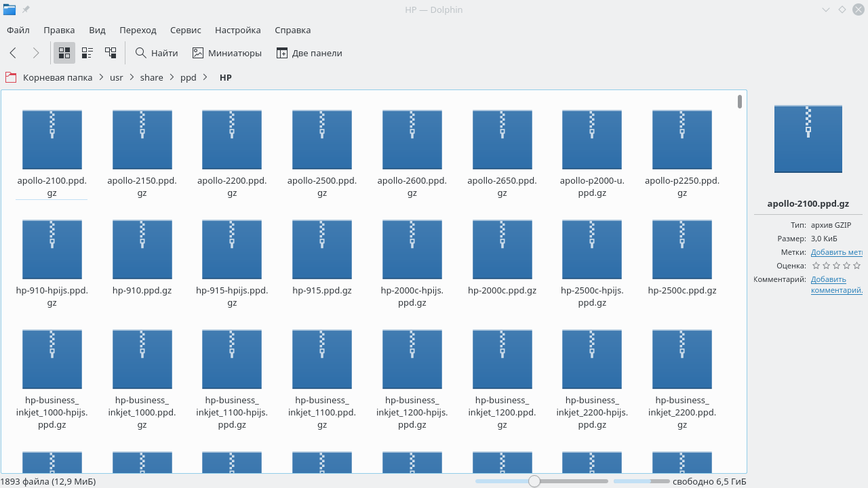The height and width of the screenshot is (488, 868).
Task: Click the large preview icon in info panel
Action: [808, 139]
